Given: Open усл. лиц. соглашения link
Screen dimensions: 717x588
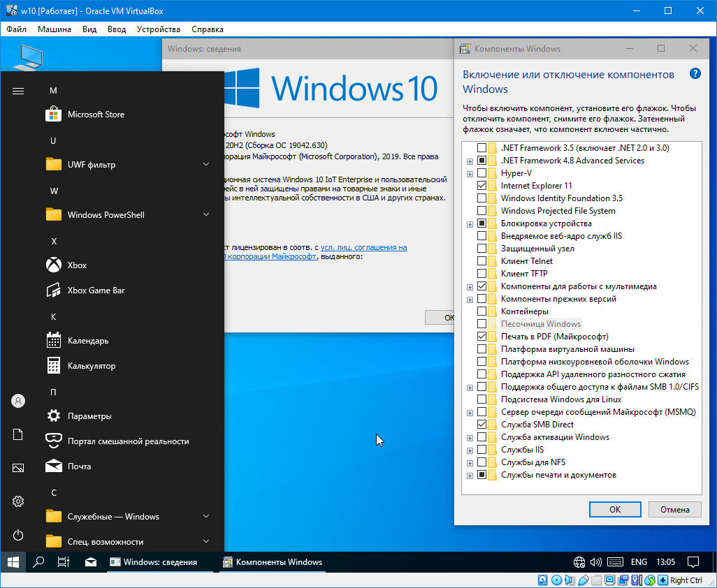Looking at the screenshot, I should coord(363,247).
